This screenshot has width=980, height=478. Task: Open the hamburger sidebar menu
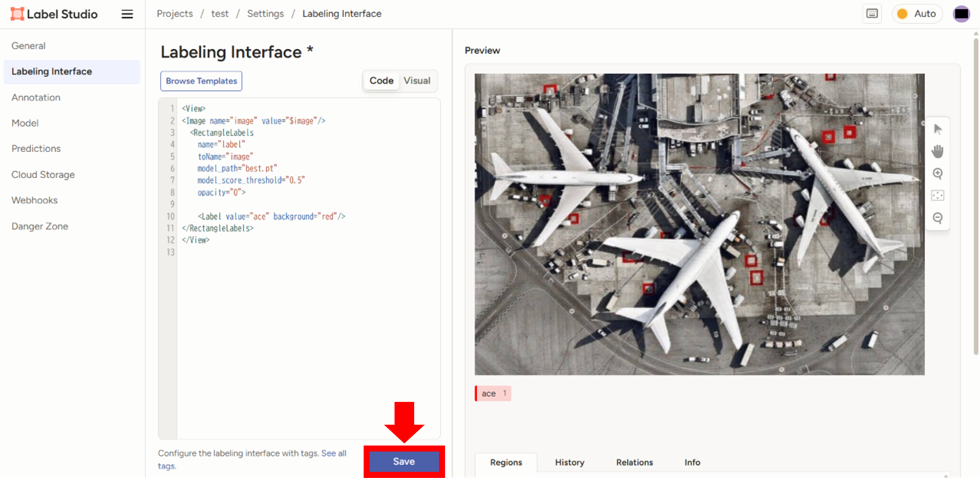pyautogui.click(x=127, y=14)
